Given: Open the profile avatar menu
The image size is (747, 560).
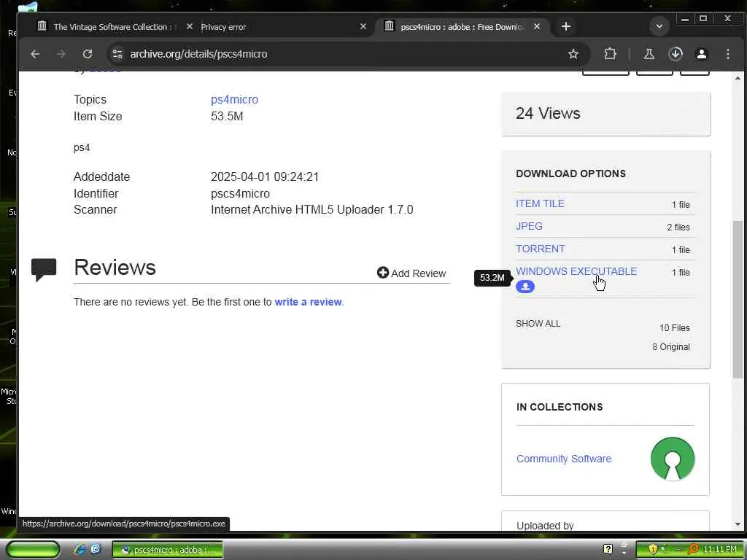Looking at the screenshot, I should [702, 54].
